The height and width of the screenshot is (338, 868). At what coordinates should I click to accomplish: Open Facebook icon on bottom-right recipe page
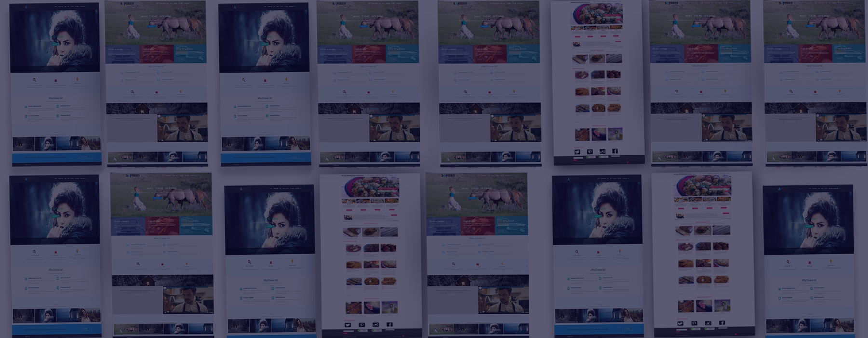[722, 323]
